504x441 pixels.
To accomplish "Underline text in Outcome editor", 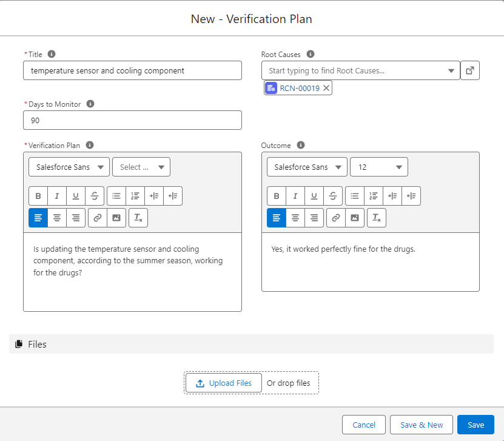I will coord(314,196).
